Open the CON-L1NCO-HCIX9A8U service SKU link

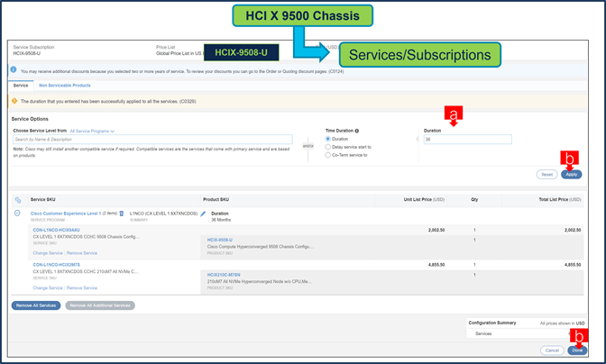57,230
